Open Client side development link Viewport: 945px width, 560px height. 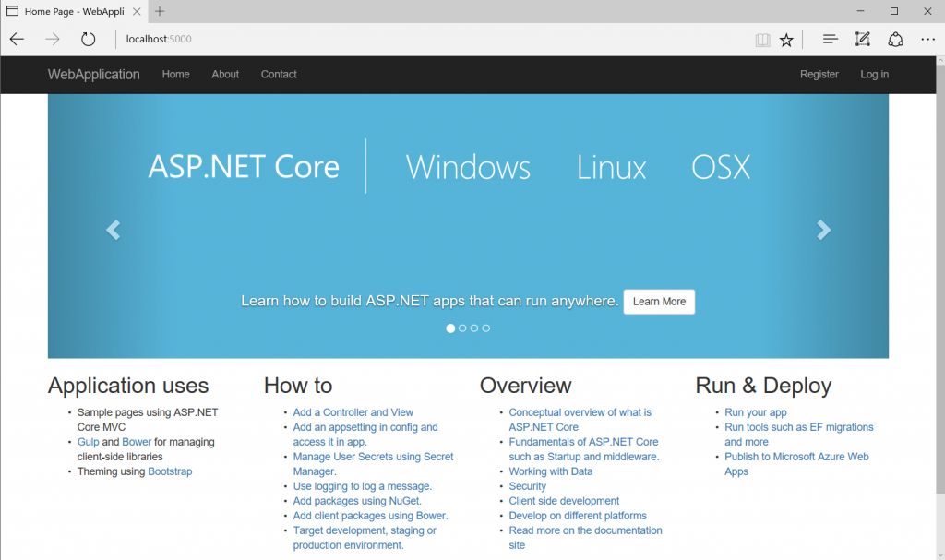[564, 501]
